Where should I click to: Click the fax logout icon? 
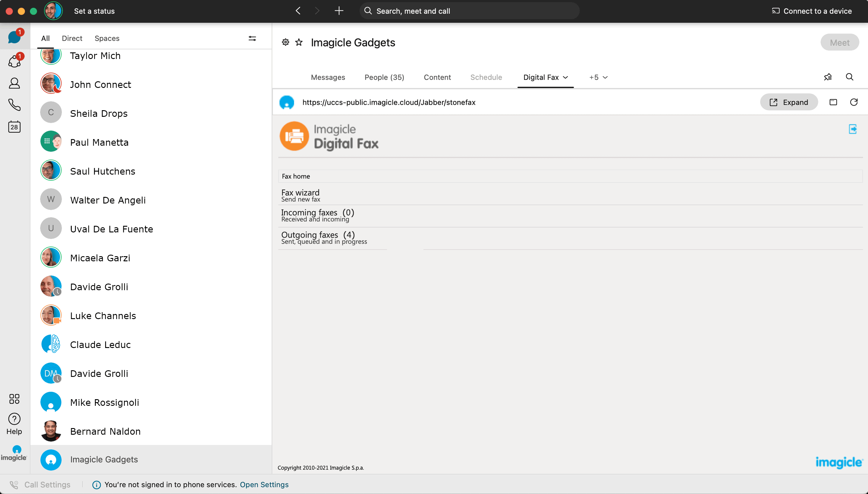[852, 129]
